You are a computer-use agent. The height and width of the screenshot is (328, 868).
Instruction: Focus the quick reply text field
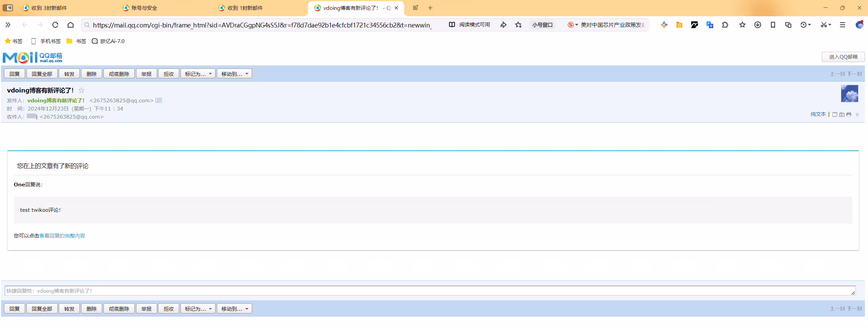pos(430,290)
